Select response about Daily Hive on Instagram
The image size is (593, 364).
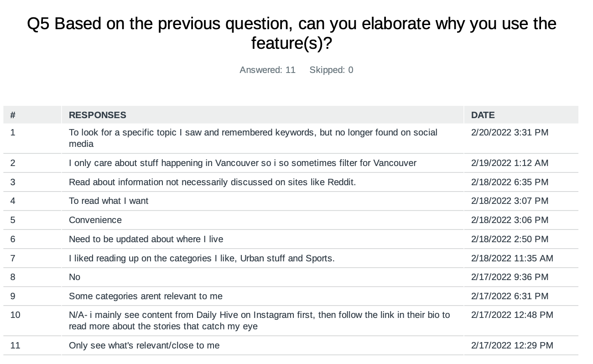click(x=259, y=321)
